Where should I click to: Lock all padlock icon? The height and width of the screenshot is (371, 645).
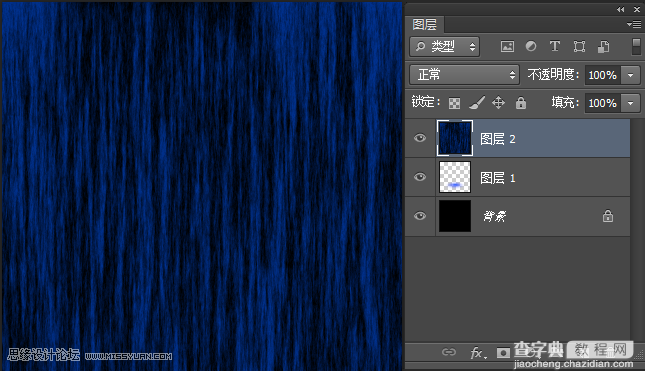(x=521, y=103)
